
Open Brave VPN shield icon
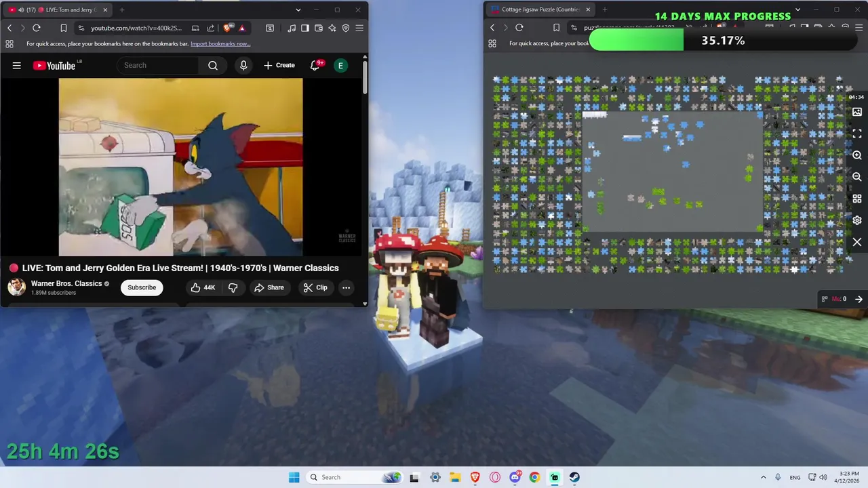346,28
